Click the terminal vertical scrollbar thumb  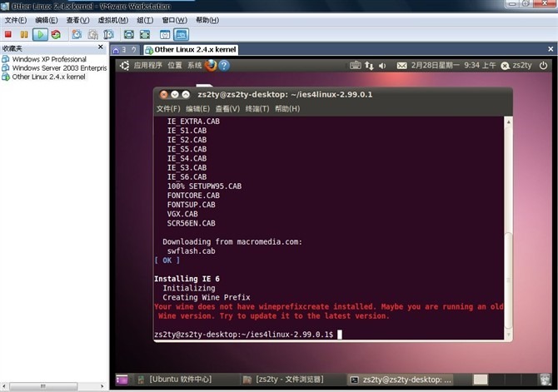509,280
